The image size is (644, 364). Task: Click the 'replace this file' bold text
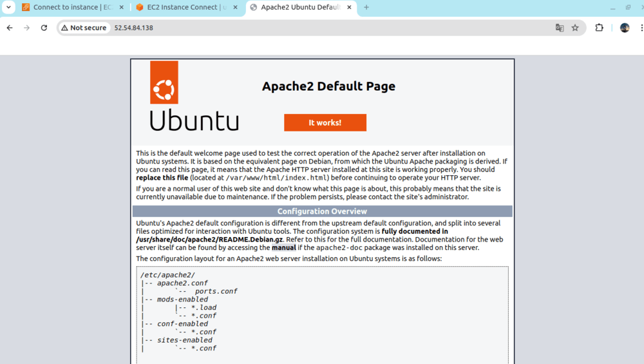pyautogui.click(x=162, y=178)
